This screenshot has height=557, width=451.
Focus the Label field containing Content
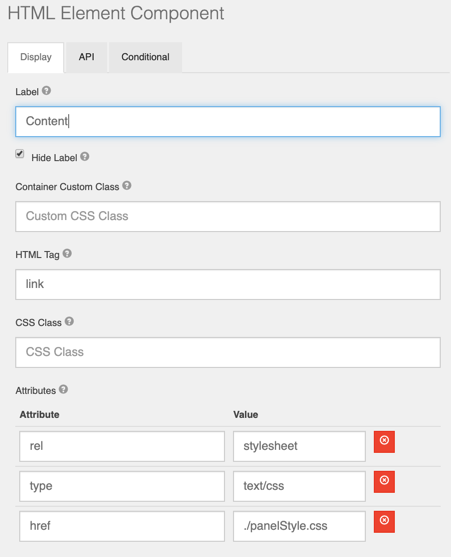click(x=228, y=121)
